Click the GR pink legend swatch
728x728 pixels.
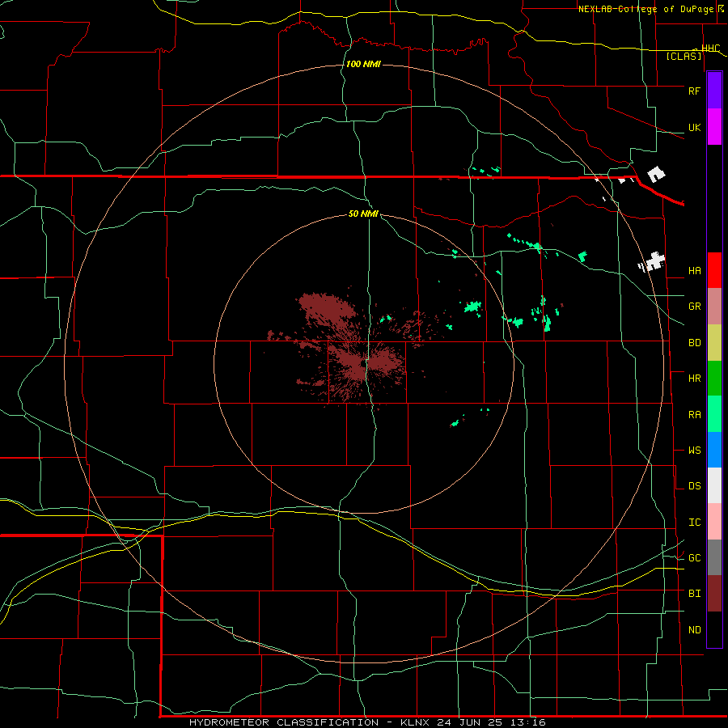(x=714, y=307)
